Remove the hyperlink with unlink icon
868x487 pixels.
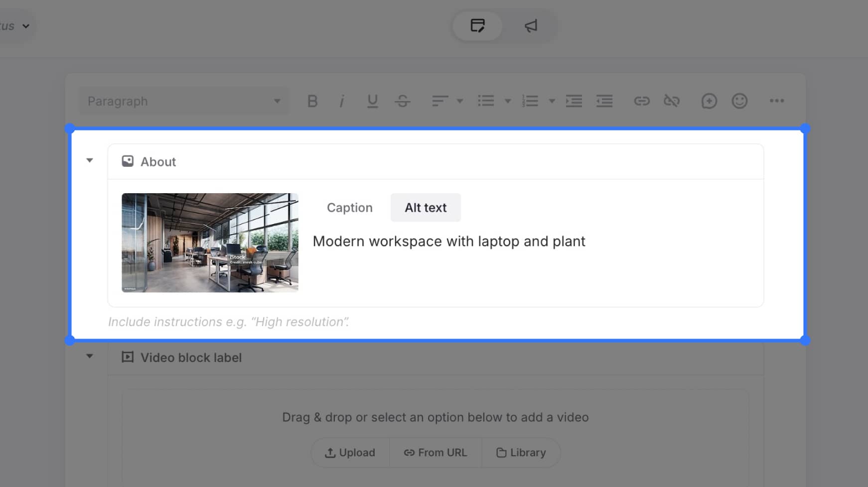click(672, 101)
